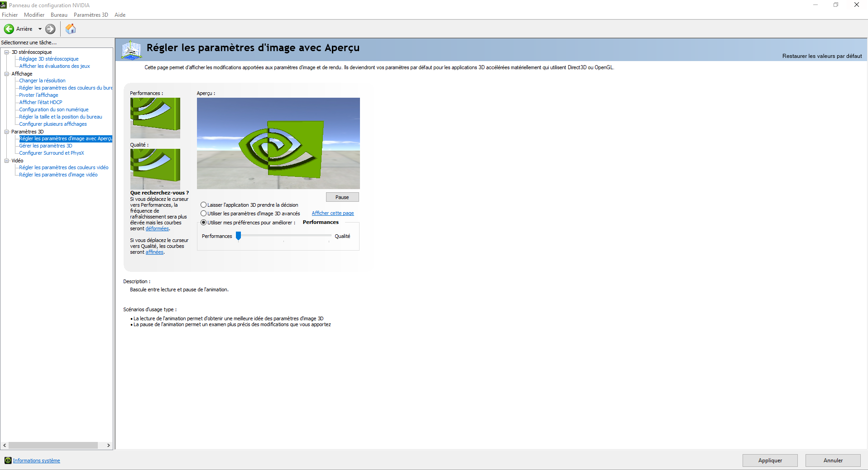The width and height of the screenshot is (868, 470).
Task: Click the Annuler button
Action: (833, 461)
